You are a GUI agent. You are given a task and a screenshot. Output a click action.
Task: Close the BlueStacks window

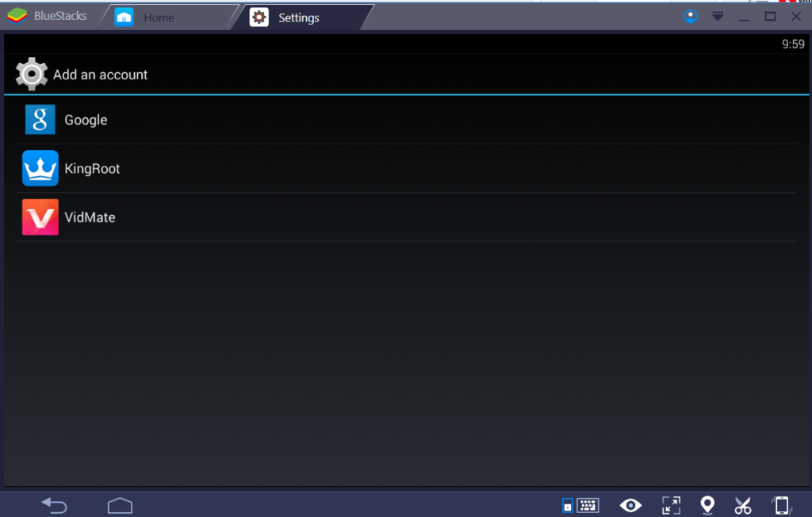[796, 17]
